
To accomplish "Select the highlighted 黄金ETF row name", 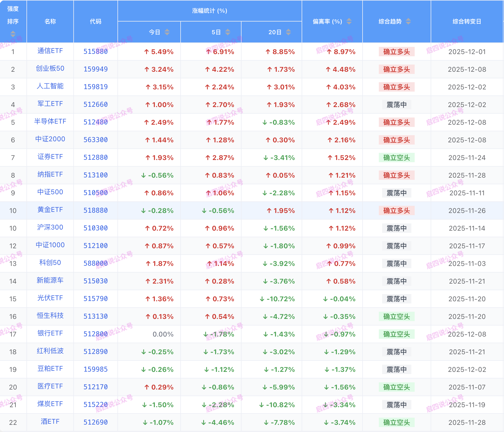I will pos(50,210).
